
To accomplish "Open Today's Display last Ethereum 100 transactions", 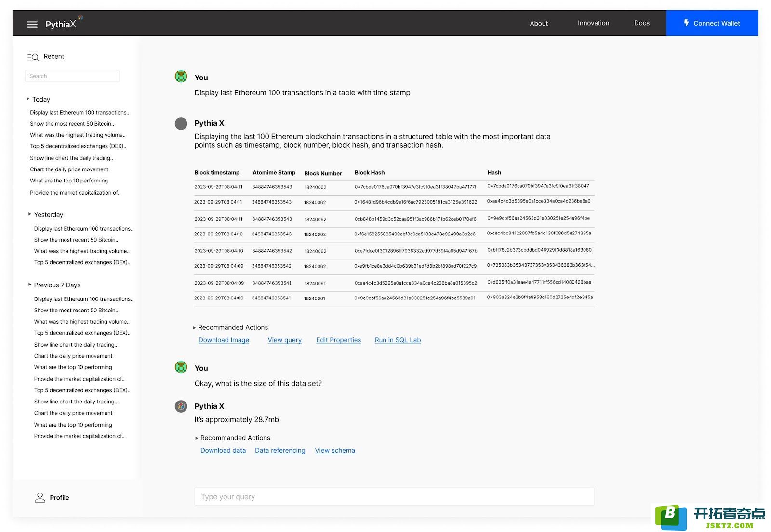I will pos(80,112).
